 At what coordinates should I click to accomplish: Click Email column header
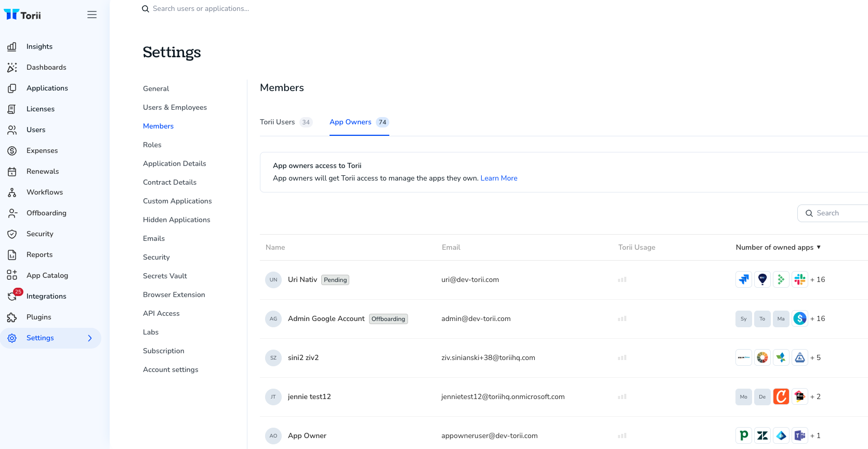click(x=451, y=248)
